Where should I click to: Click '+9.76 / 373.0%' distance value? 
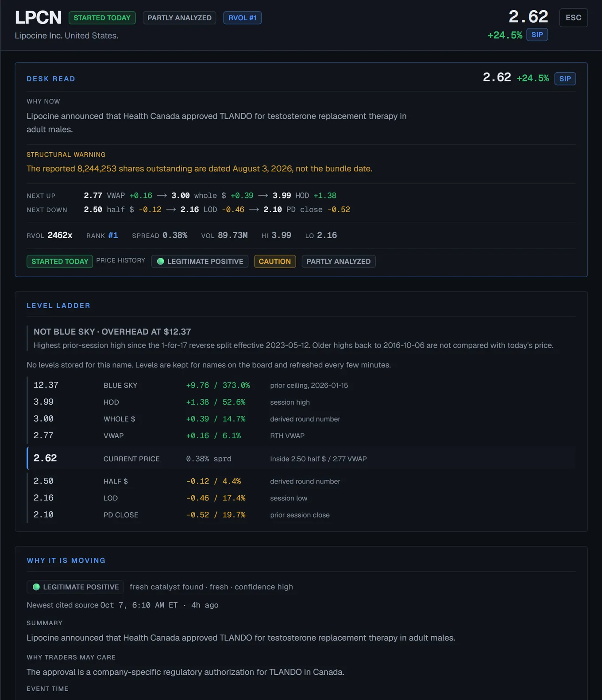218,385
